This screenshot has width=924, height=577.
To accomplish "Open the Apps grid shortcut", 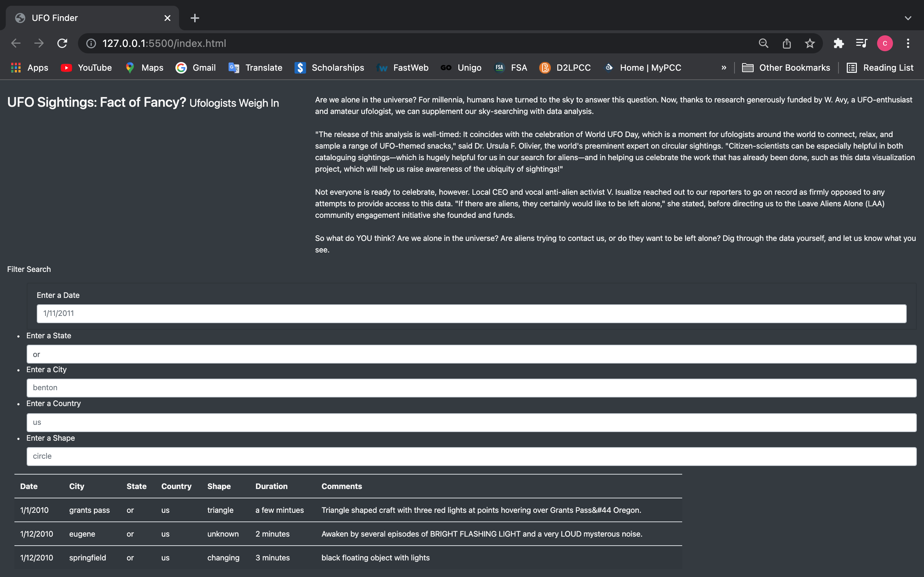I will tap(30, 67).
